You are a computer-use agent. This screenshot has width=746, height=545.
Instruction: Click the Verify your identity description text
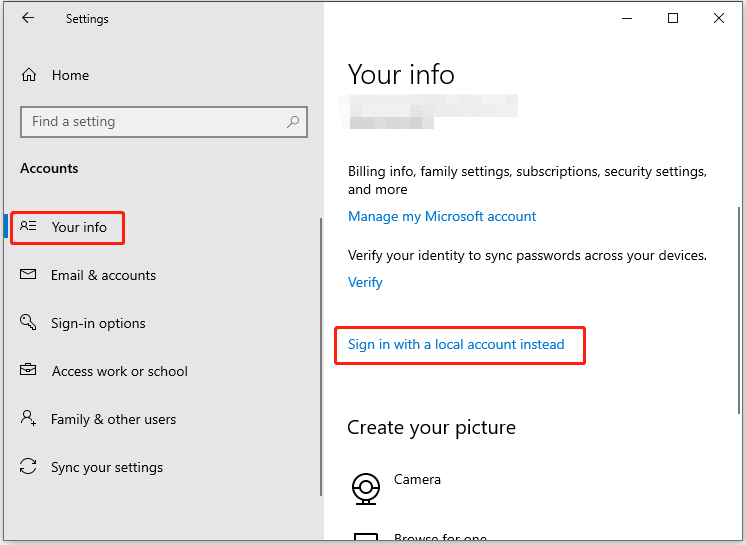pos(527,255)
